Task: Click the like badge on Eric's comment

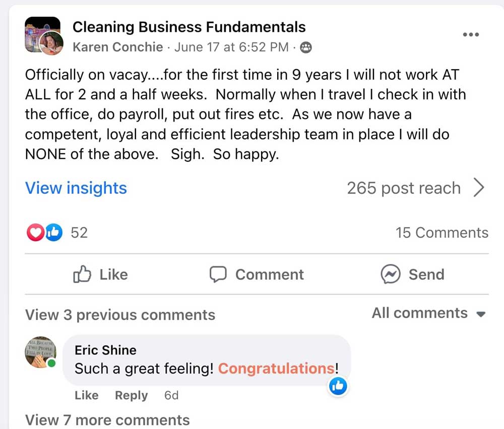Action: coord(338,386)
